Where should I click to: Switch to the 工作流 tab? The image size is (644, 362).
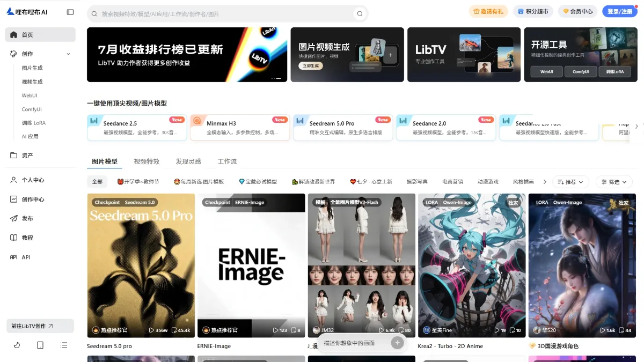tap(227, 161)
